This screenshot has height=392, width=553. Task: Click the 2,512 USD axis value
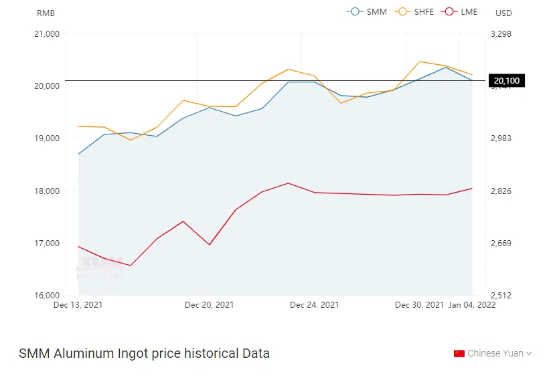pos(501,296)
